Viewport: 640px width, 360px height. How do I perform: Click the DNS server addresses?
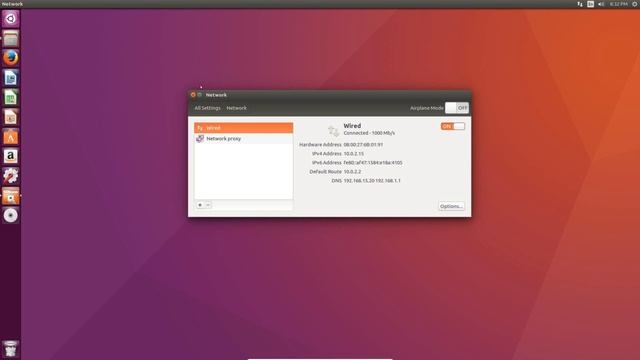[372, 180]
